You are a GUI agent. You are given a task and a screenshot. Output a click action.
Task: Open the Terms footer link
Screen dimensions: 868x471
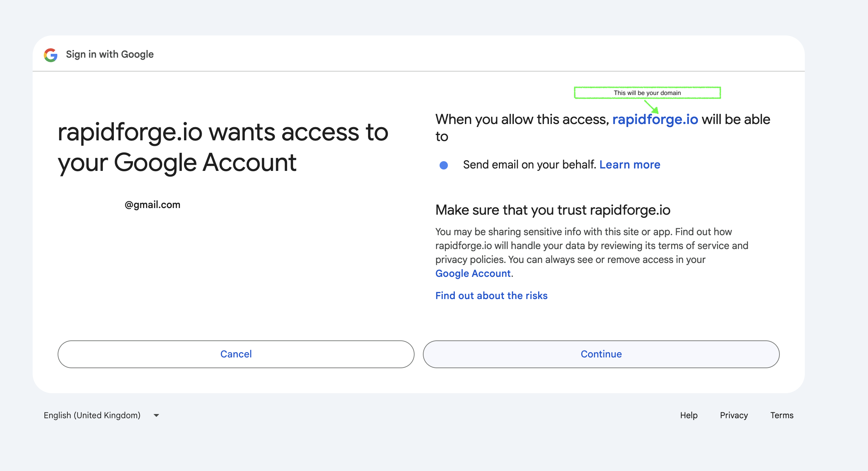(782, 415)
